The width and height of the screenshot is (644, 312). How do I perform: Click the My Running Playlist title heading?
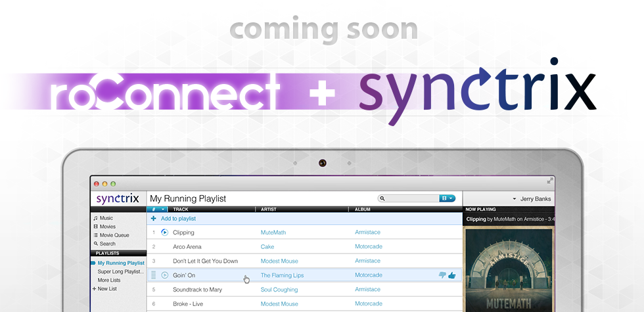(188, 198)
